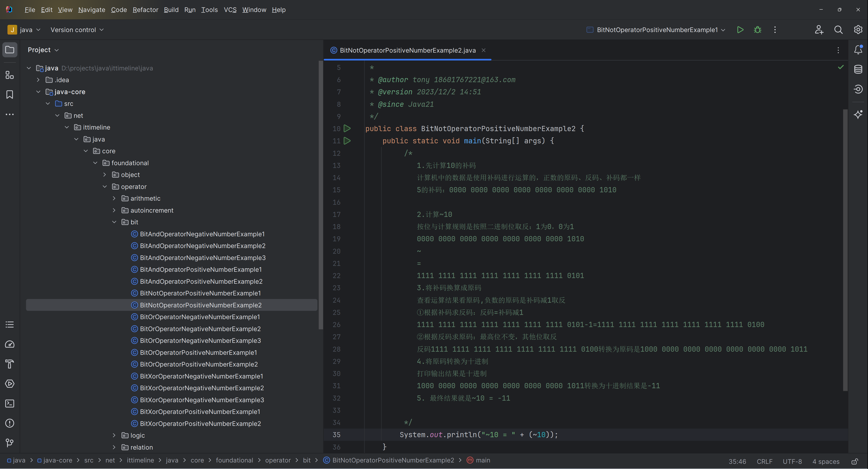Image resolution: width=868 pixels, height=469 pixels.
Task: Open more run actions menu
Action: point(775,30)
